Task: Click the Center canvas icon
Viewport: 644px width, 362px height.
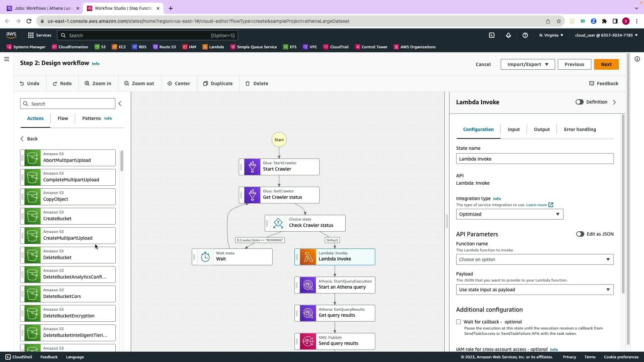Action: tap(170, 83)
